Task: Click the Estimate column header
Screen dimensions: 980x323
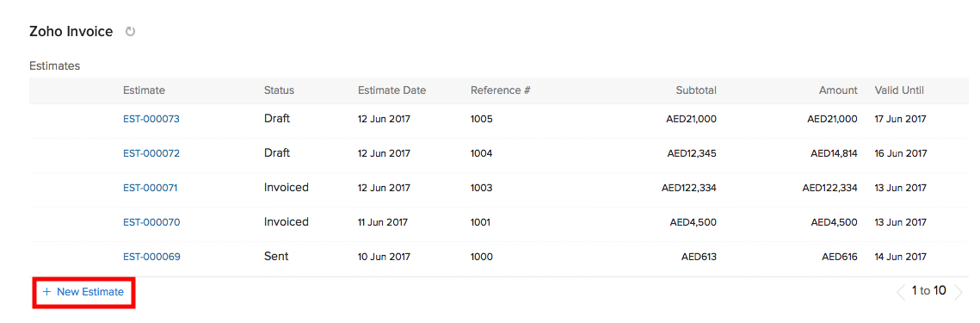Action: 144,90
